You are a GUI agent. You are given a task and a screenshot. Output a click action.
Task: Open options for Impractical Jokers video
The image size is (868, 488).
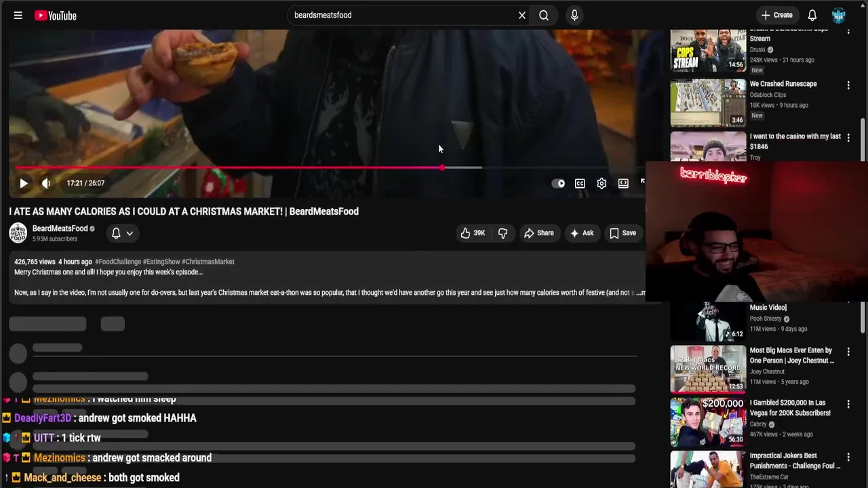[848, 457]
